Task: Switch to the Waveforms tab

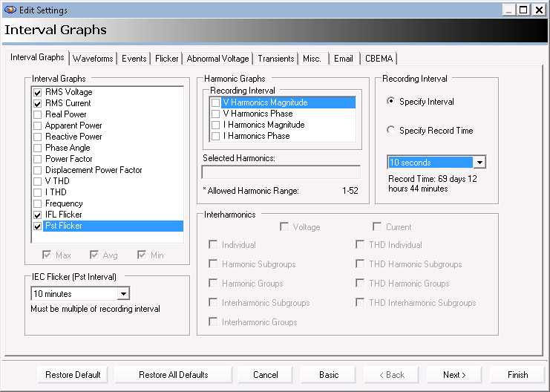Action: tap(93, 58)
